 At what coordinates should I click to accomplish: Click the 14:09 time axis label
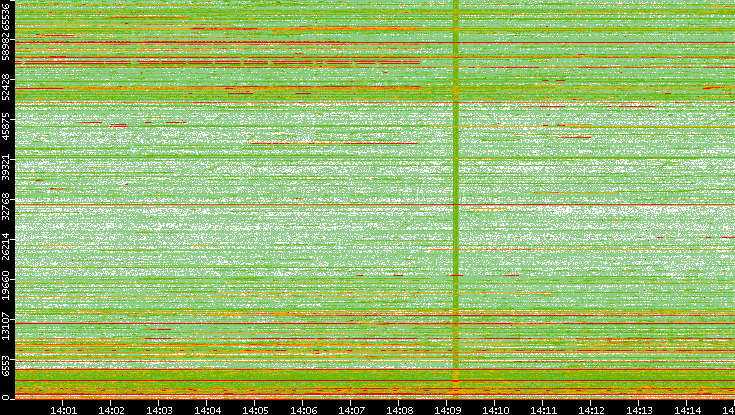point(447,410)
